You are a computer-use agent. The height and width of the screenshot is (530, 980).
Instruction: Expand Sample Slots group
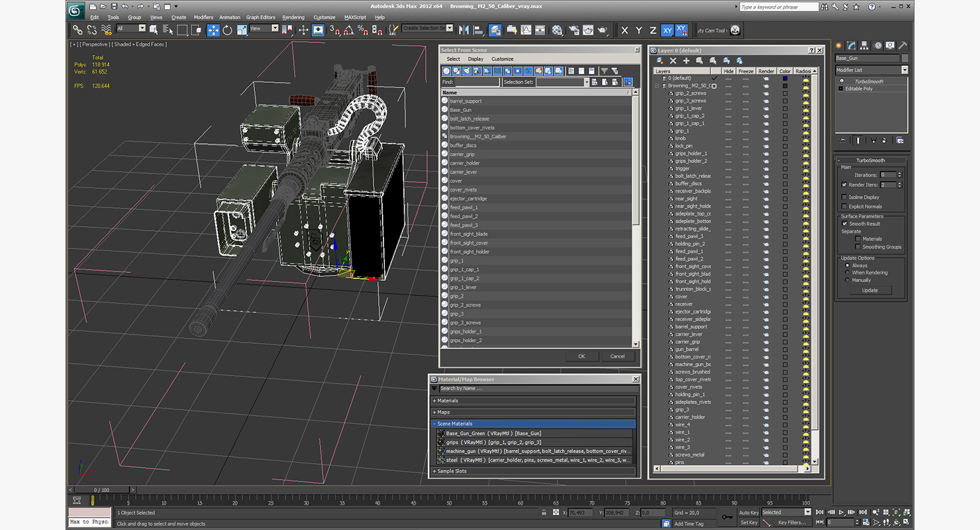(534, 471)
